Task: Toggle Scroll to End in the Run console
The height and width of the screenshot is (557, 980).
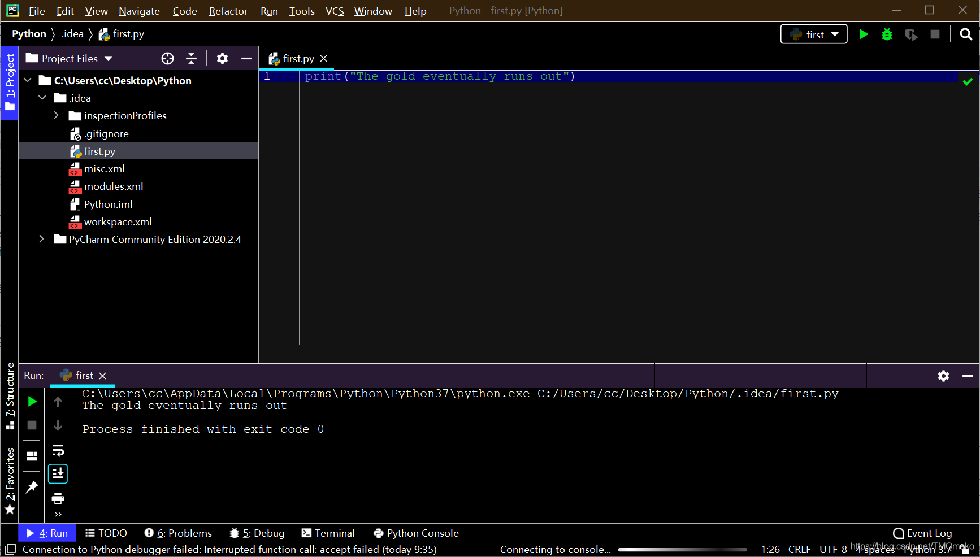Action: pyautogui.click(x=58, y=473)
